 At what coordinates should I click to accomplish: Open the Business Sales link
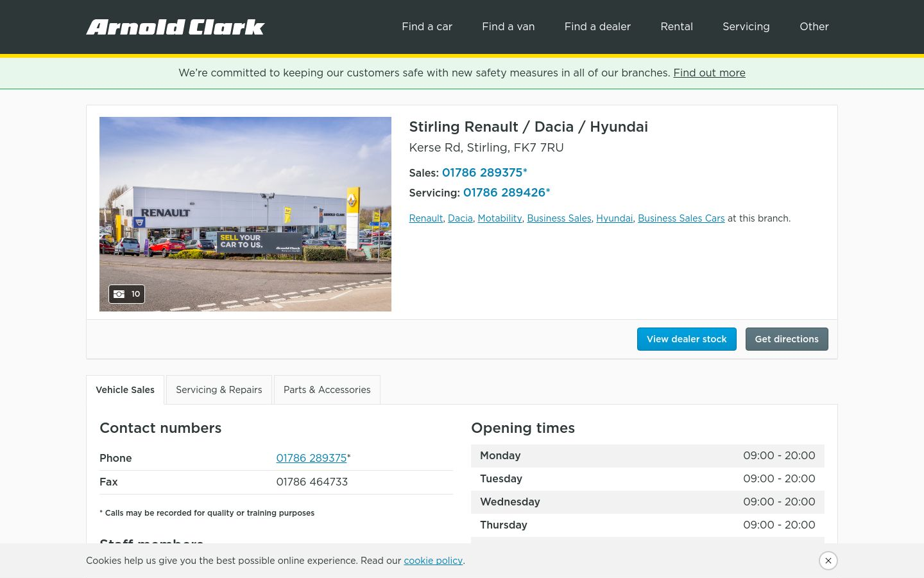click(x=559, y=218)
